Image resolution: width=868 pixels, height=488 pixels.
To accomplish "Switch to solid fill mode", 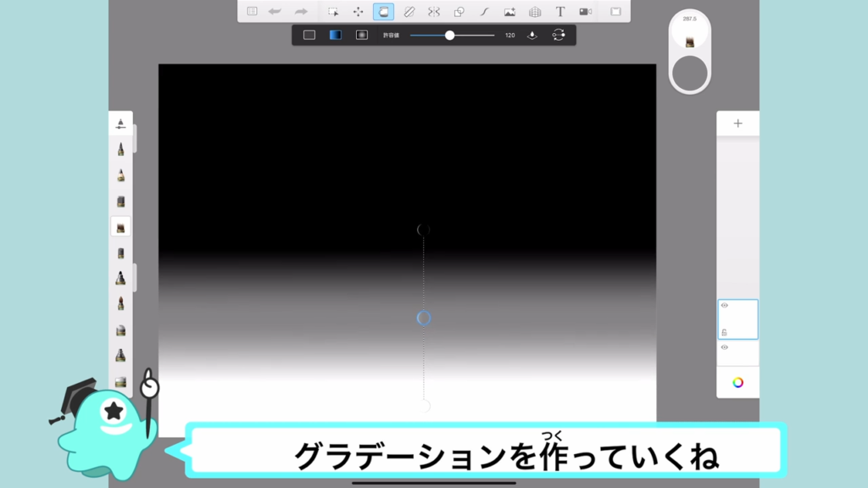I will 309,35.
